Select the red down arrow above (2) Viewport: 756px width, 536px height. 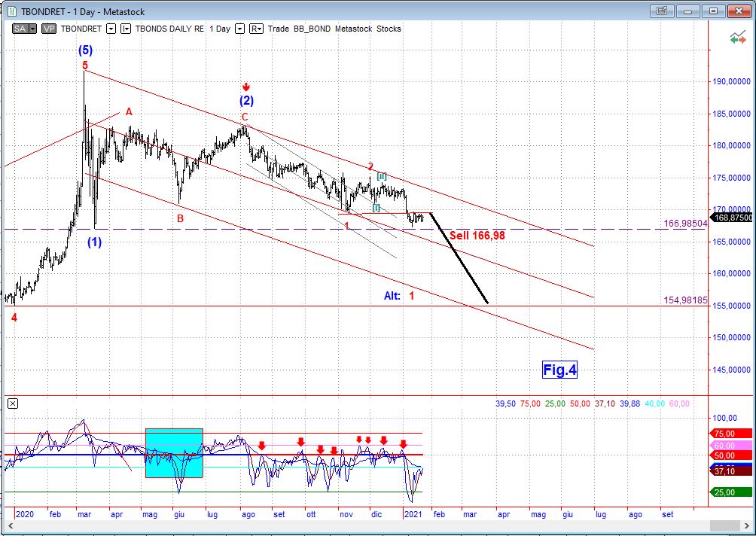pos(246,87)
